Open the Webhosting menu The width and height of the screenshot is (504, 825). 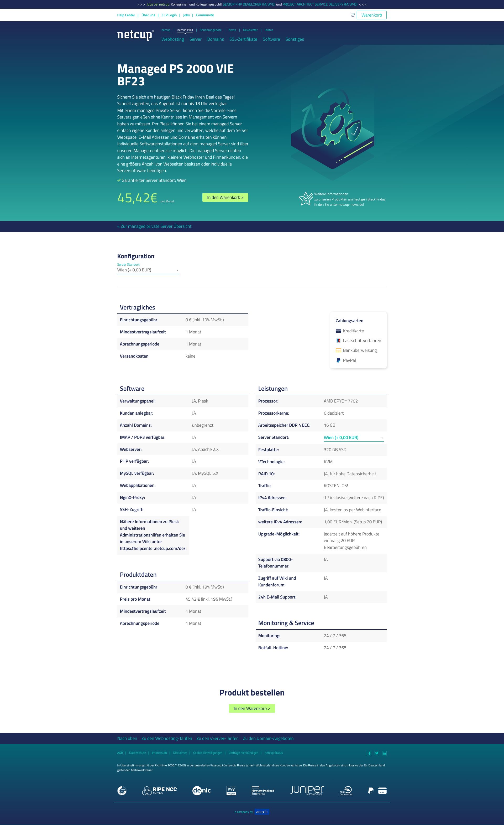[x=172, y=39]
